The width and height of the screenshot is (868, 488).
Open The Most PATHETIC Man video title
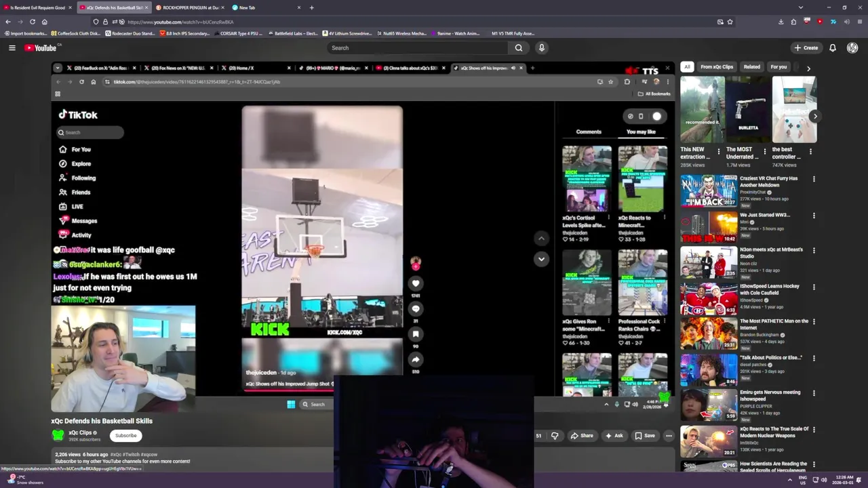(774, 324)
